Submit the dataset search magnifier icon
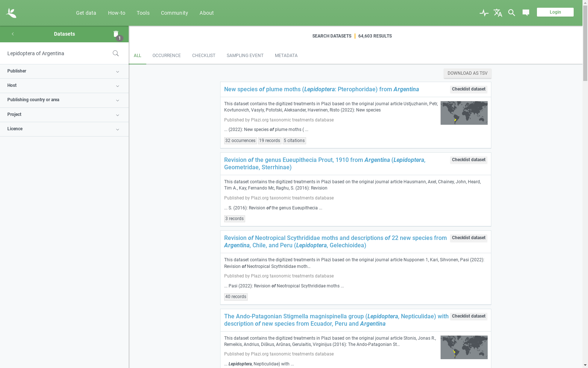Image resolution: width=588 pixels, height=368 pixels. point(116,53)
